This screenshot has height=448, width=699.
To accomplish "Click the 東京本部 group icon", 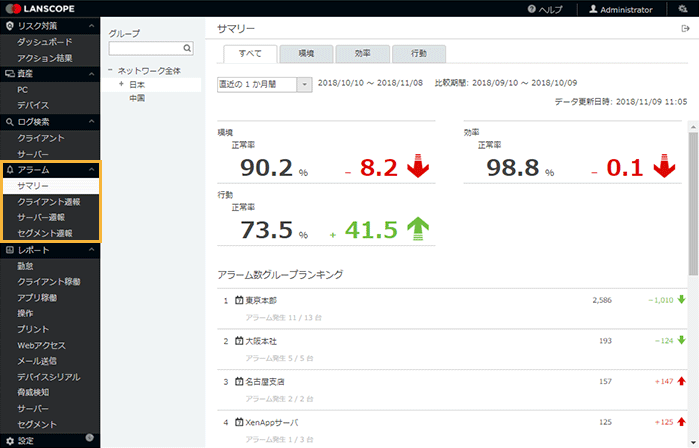I will click(239, 300).
